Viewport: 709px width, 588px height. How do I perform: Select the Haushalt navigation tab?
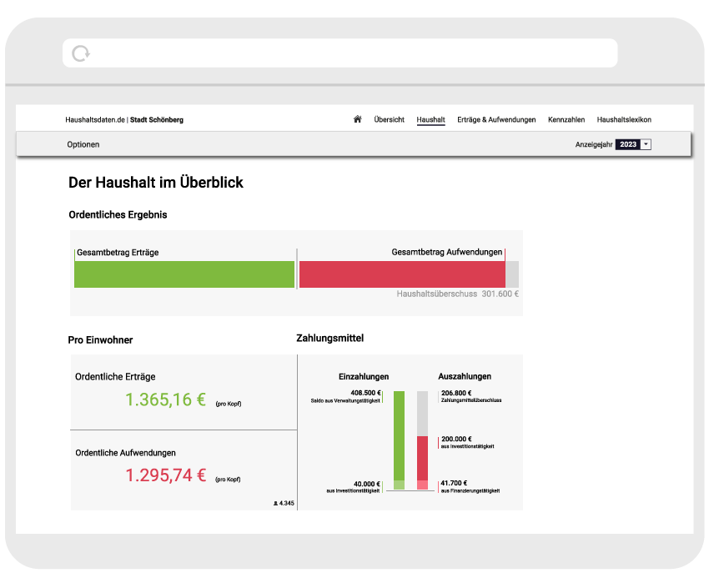[430, 120]
